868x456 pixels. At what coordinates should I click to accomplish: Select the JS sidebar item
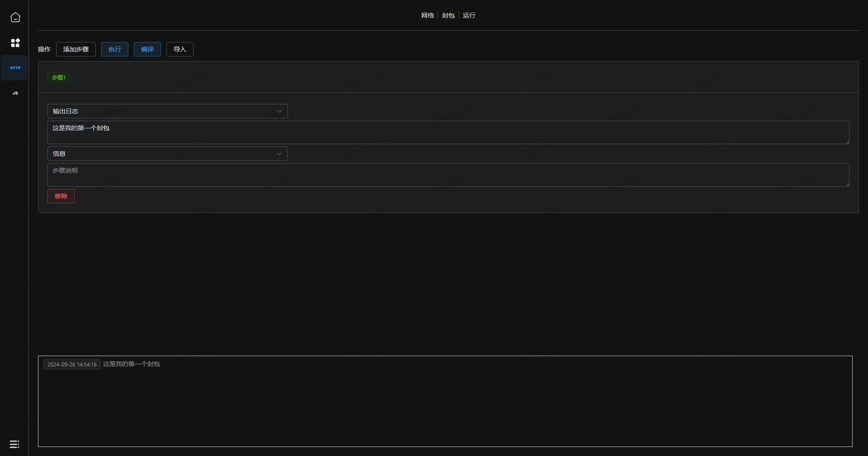point(15,93)
